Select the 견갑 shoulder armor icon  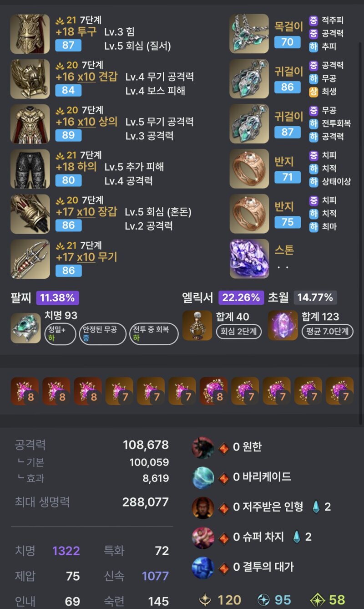click(x=30, y=79)
